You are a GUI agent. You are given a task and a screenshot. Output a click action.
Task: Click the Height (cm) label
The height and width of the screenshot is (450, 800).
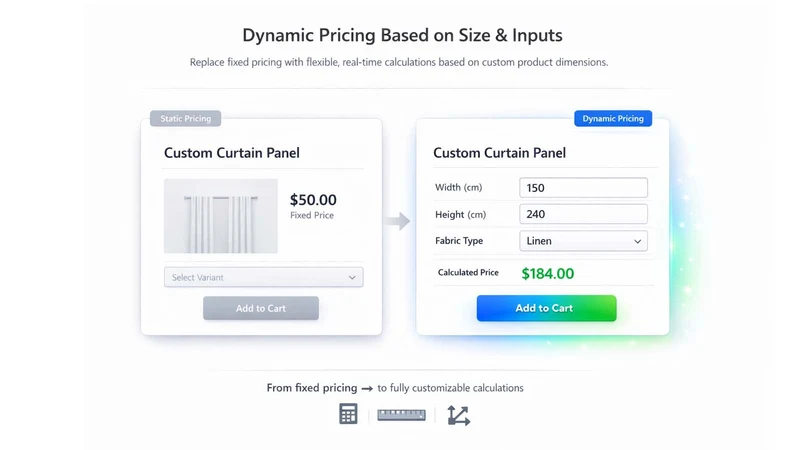[x=460, y=215]
